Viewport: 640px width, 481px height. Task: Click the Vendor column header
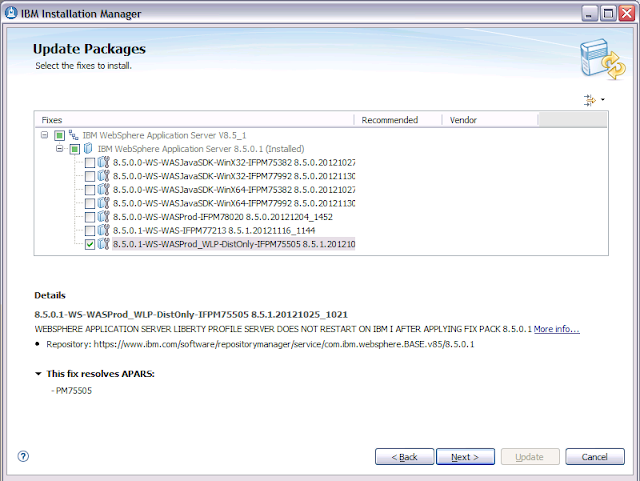490,120
